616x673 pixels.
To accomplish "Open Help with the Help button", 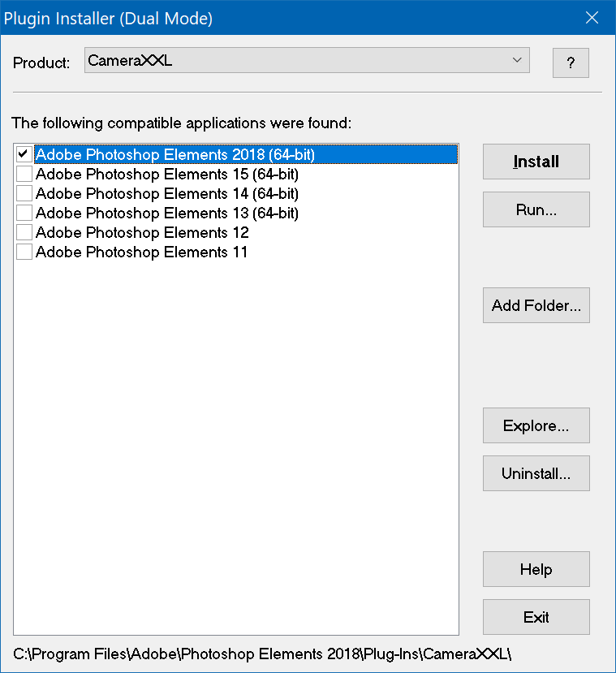I will (536, 569).
